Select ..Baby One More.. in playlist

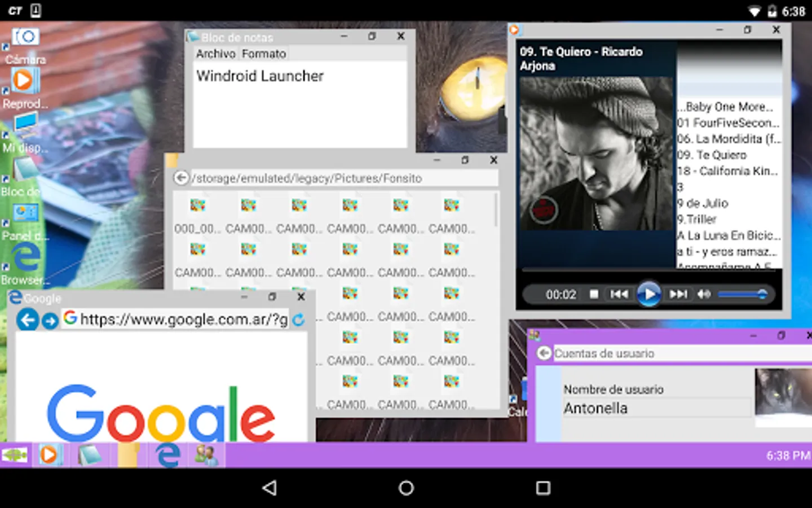coord(729,107)
